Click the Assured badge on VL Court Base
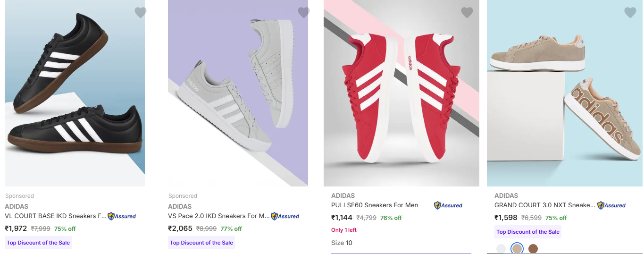The width and height of the screenshot is (644, 254). point(122,216)
